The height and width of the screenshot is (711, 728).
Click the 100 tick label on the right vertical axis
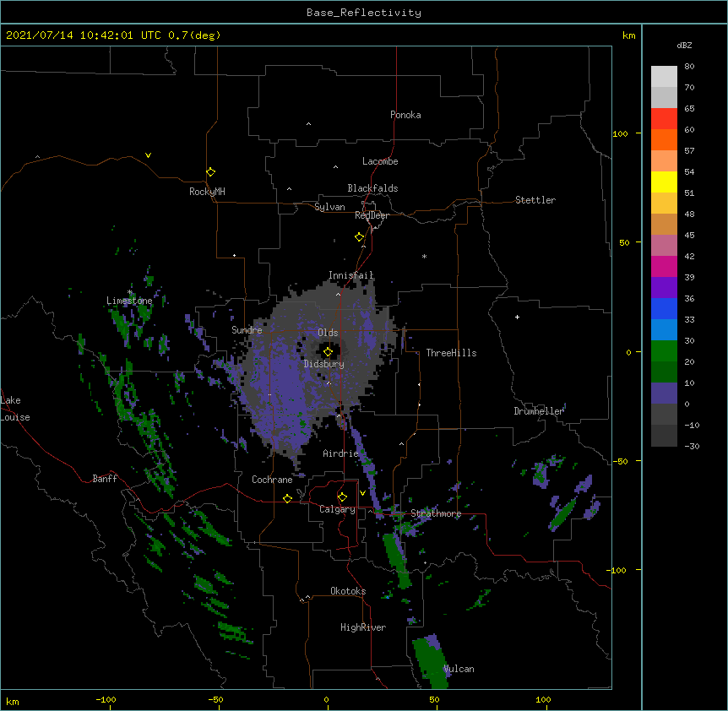click(620, 133)
